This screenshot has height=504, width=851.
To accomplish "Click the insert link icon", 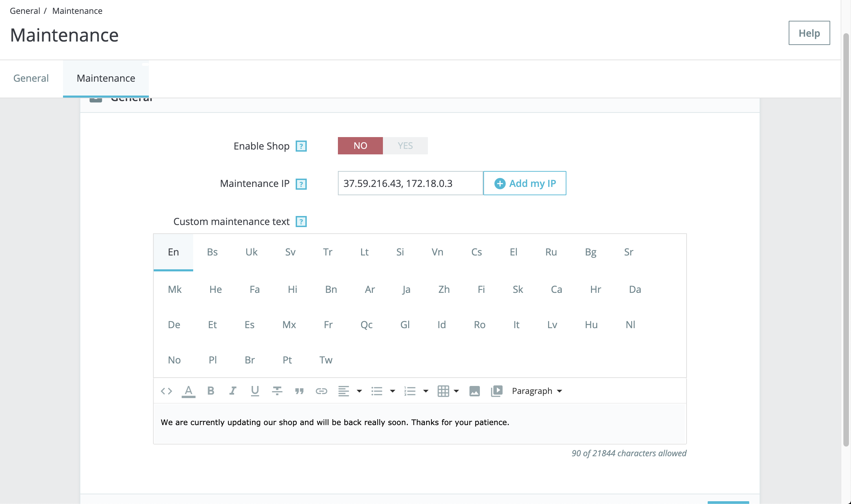I will click(x=321, y=391).
